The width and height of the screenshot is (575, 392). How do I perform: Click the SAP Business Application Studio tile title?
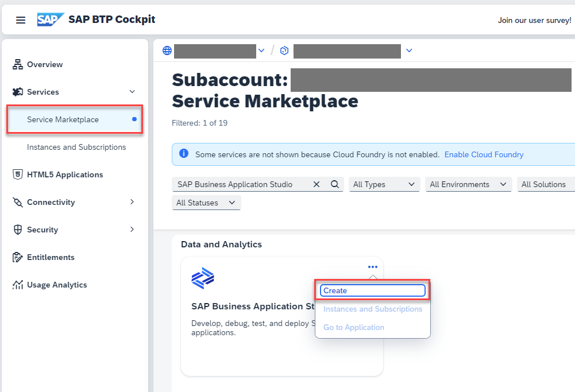253,306
